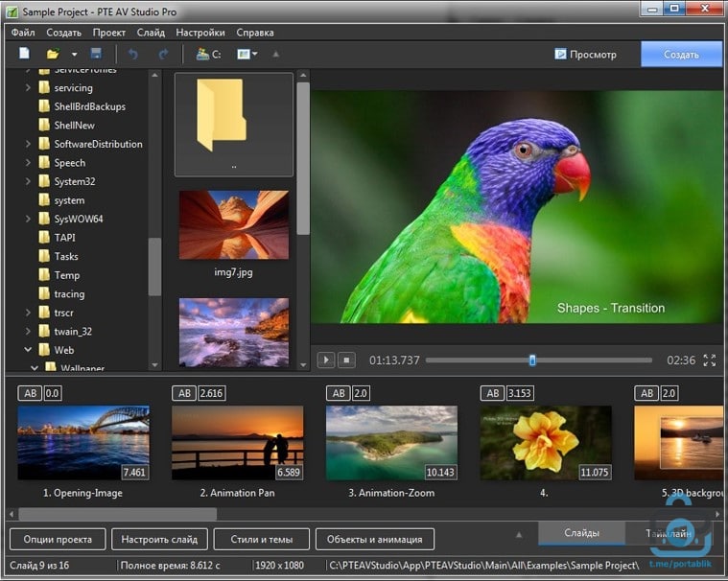Screen dimensions: 728x581
Task: Expand the trscr folder
Action: tap(28, 313)
